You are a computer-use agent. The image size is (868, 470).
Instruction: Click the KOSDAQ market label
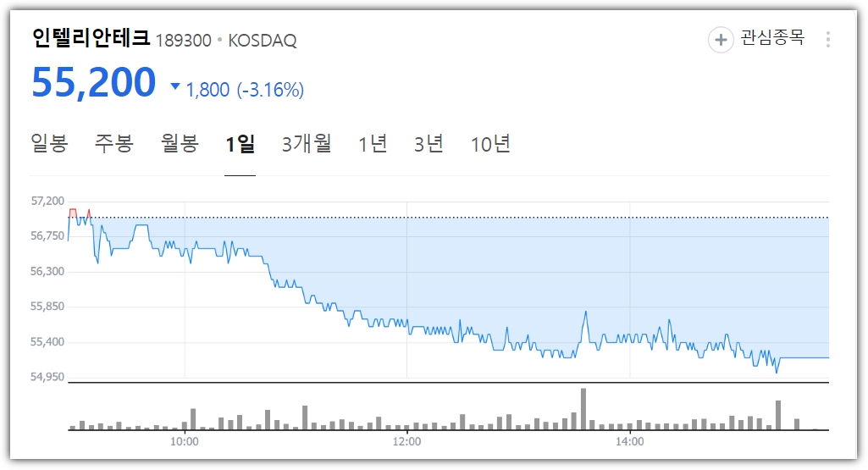(x=263, y=41)
